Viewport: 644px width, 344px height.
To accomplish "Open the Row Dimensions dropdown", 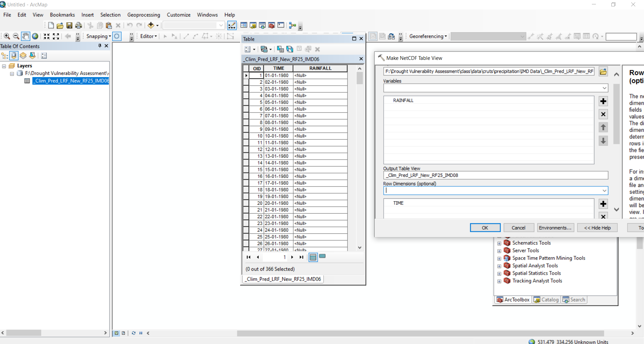I will (x=604, y=190).
